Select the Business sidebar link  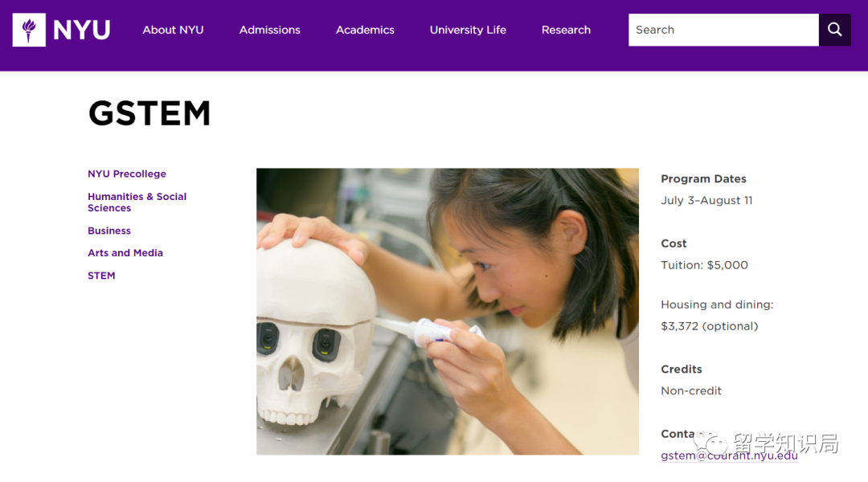(x=109, y=231)
